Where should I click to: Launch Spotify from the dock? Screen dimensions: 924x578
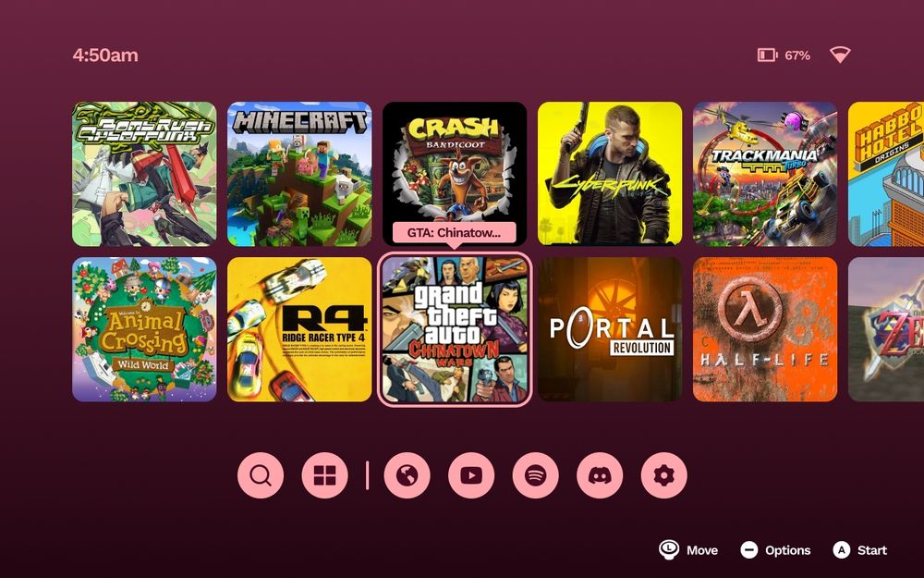click(536, 475)
